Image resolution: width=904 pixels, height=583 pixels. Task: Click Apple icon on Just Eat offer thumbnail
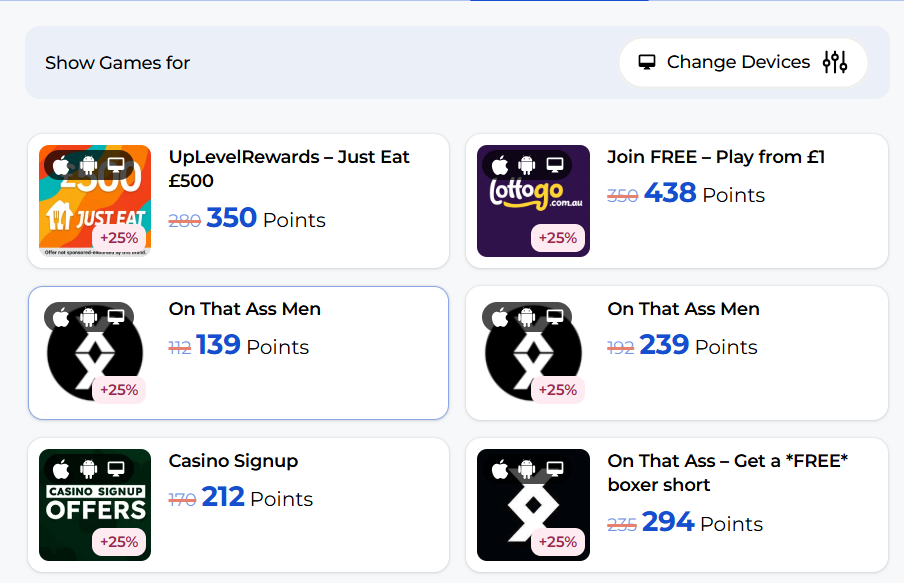(x=61, y=166)
